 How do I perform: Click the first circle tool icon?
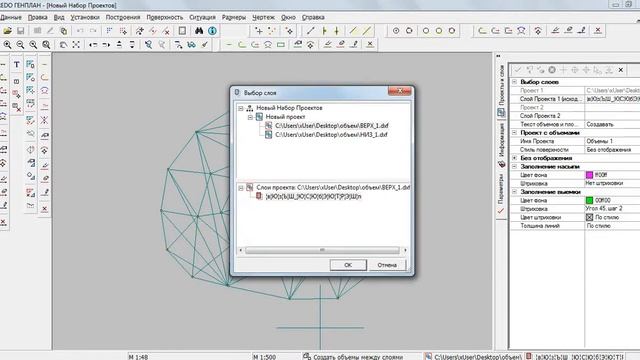coord(396,31)
